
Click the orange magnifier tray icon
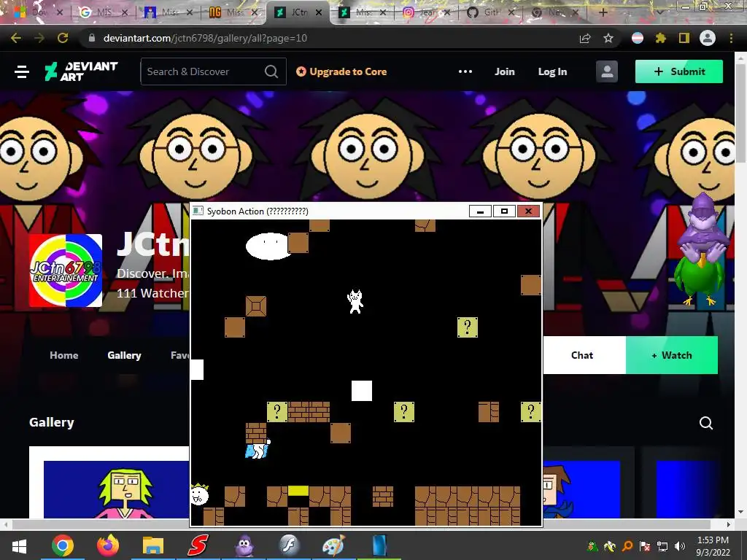tap(627, 546)
